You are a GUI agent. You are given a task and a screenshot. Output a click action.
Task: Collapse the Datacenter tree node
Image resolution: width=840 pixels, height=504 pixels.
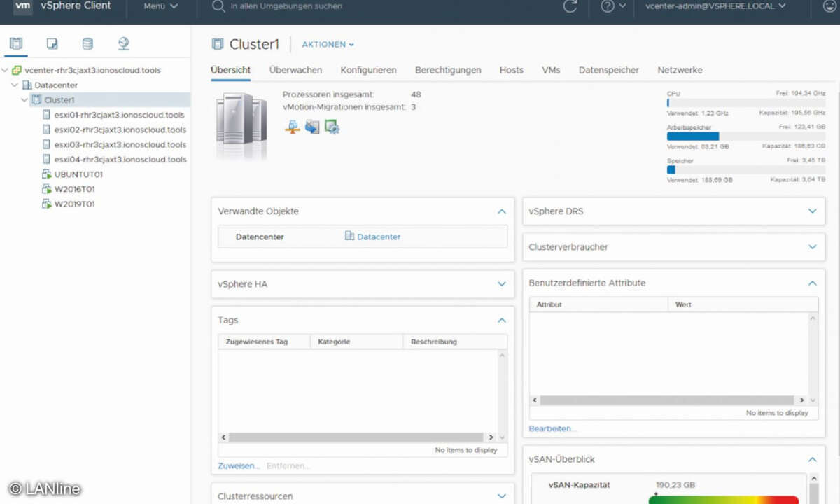pyautogui.click(x=15, y=85)
